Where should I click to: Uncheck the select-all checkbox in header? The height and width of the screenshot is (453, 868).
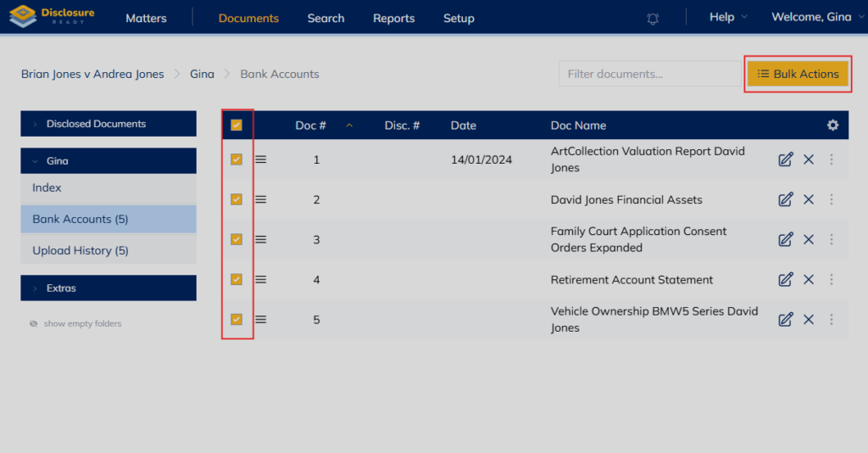[236, 126]
